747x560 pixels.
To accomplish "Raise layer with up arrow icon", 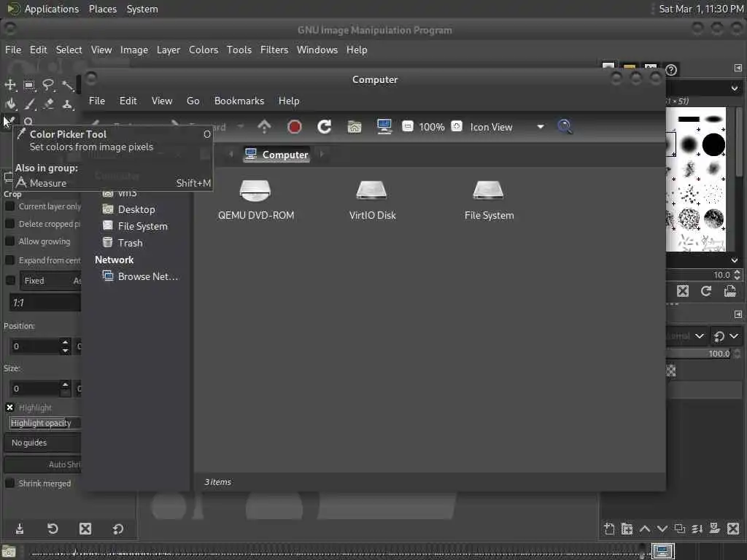I will pos(645,529).
